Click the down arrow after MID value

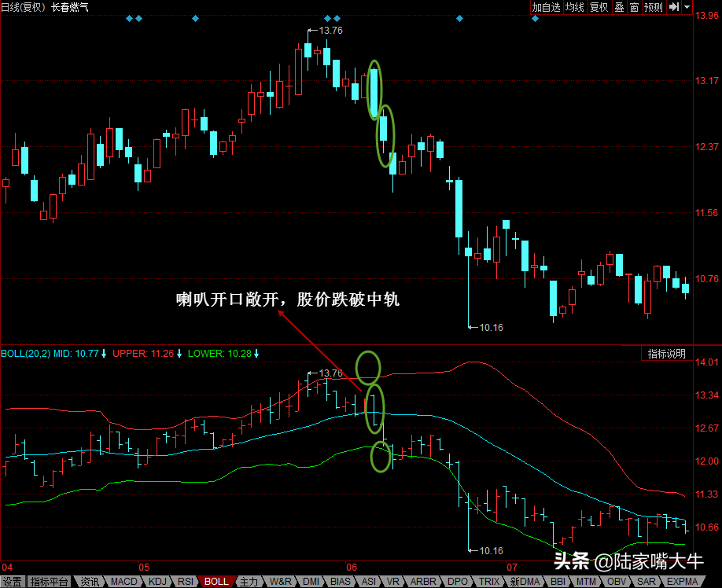104,354
